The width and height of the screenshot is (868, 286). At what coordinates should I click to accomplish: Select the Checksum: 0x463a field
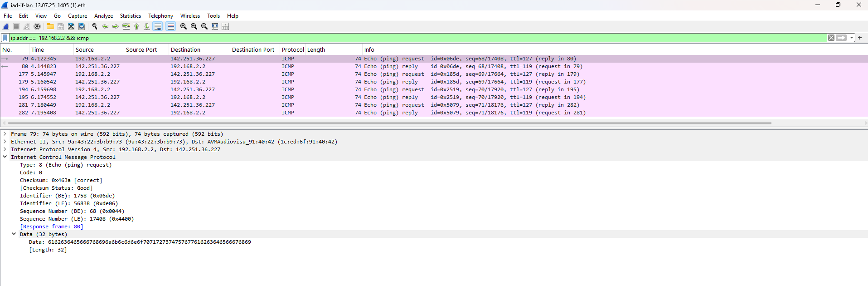(61, 180)
